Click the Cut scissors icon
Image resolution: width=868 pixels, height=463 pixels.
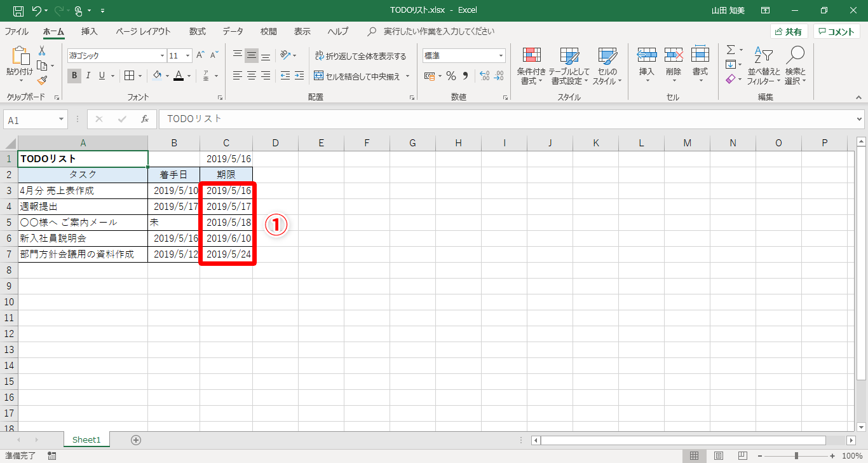click(42, 51)
